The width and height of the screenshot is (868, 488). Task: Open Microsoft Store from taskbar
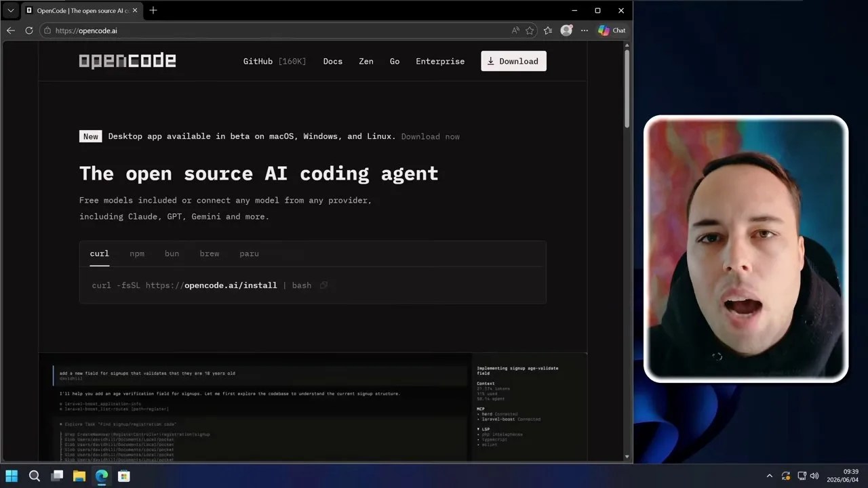click(124, 476)
